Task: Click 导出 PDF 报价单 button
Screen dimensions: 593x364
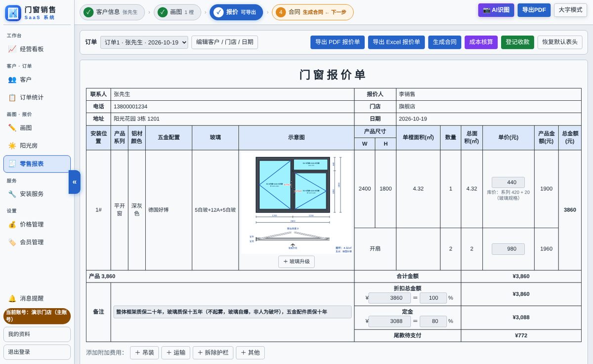Action: pyautogui.click(x=338, y=42)
